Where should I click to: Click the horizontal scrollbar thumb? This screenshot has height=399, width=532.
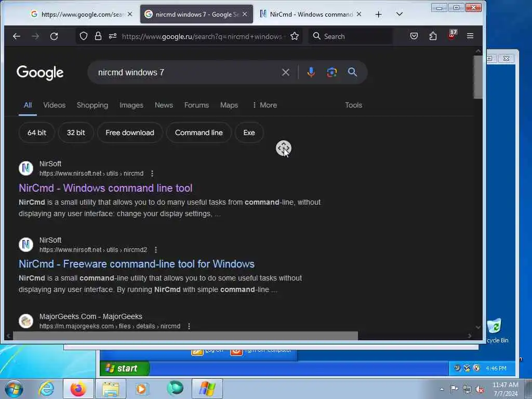(185, 336)
